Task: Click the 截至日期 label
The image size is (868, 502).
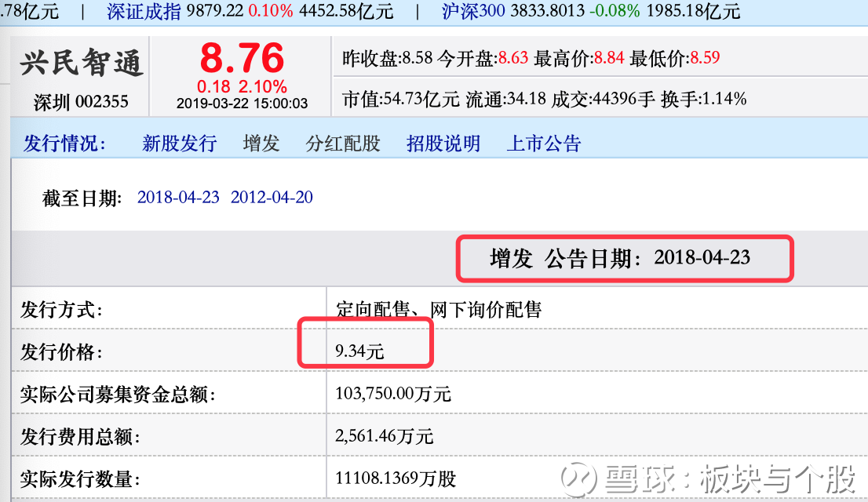Action: pyautogui.click(x=82, y=198)
